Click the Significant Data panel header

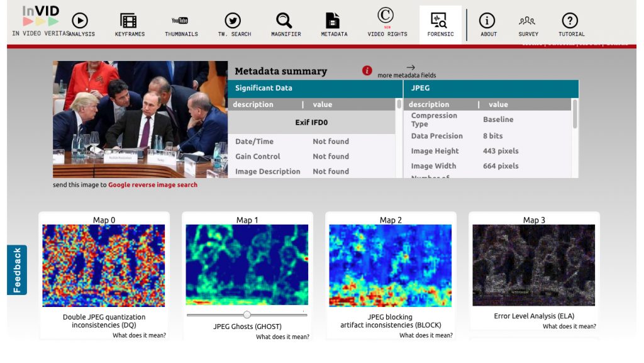[x=315, y=88]
